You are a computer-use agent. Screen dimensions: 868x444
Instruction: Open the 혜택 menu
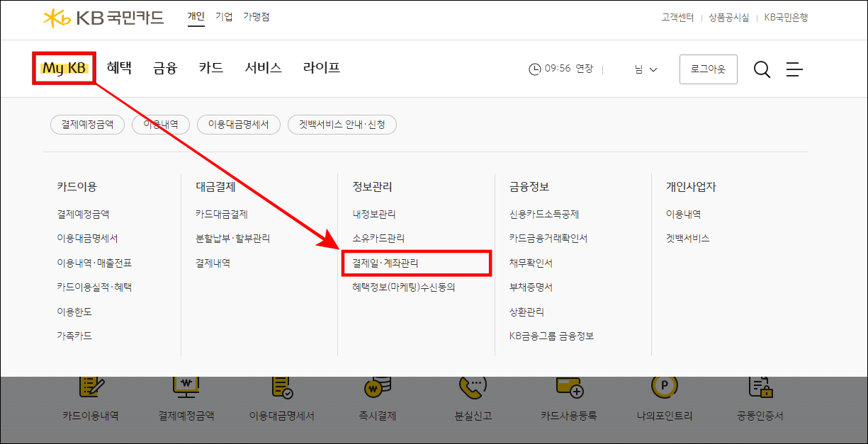coord(118,68)
